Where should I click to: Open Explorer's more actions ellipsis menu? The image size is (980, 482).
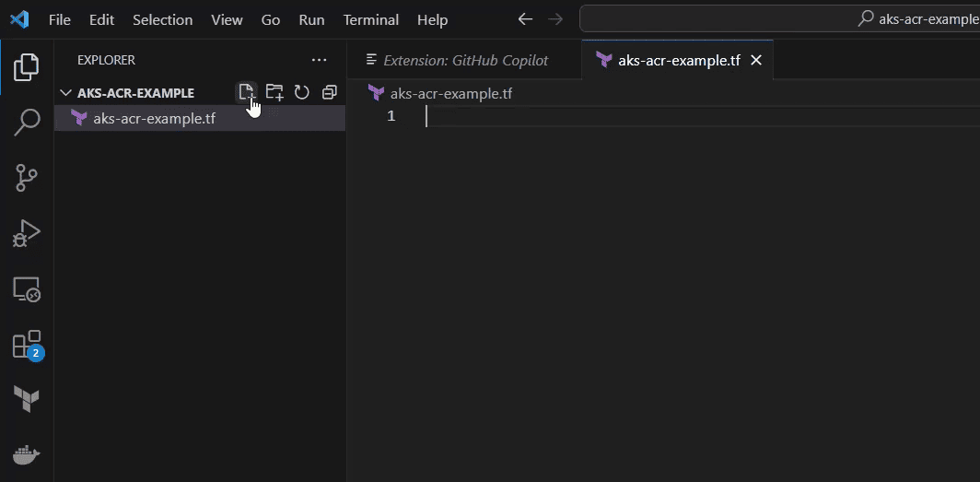[x=320, y=60]
